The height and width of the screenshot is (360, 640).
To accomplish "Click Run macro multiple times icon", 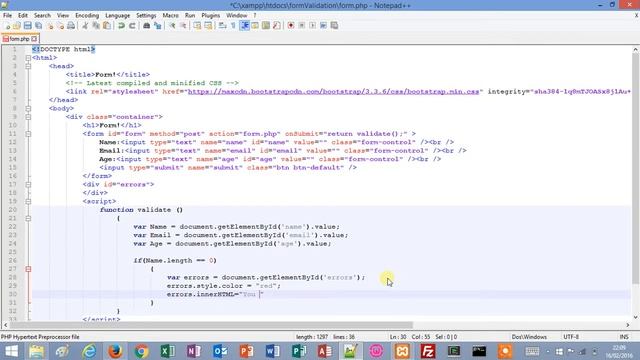I will 323,26.
